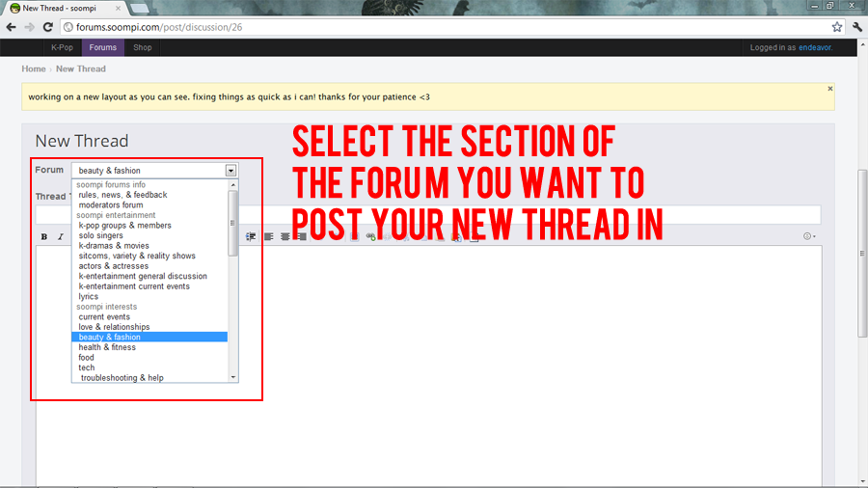
Task: Click into the Thread Title input field
Action: click(428, 214)
